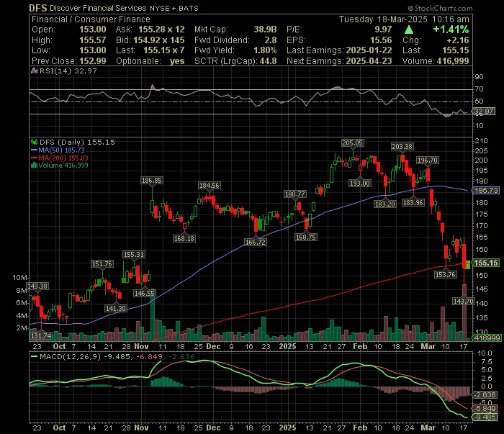Click the 151.76 high price label

(x=102, y=263)
